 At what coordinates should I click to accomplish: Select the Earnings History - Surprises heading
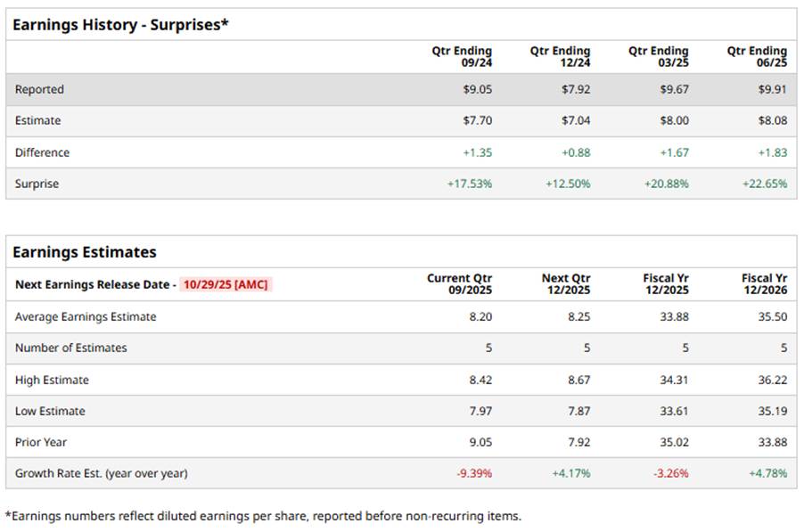pyautogui.click(x=120, y=25)
